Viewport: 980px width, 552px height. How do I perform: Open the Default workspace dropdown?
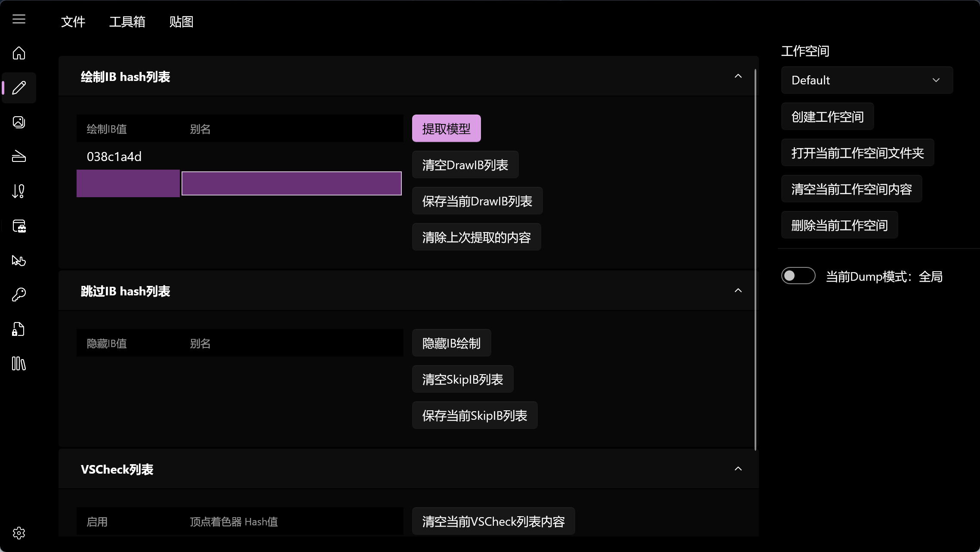(866, 80)
